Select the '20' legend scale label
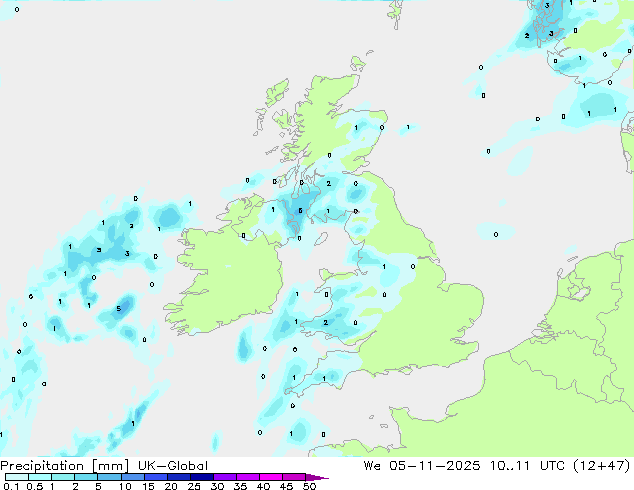Viewport: 634px width, 490px height. coord(171,486)
